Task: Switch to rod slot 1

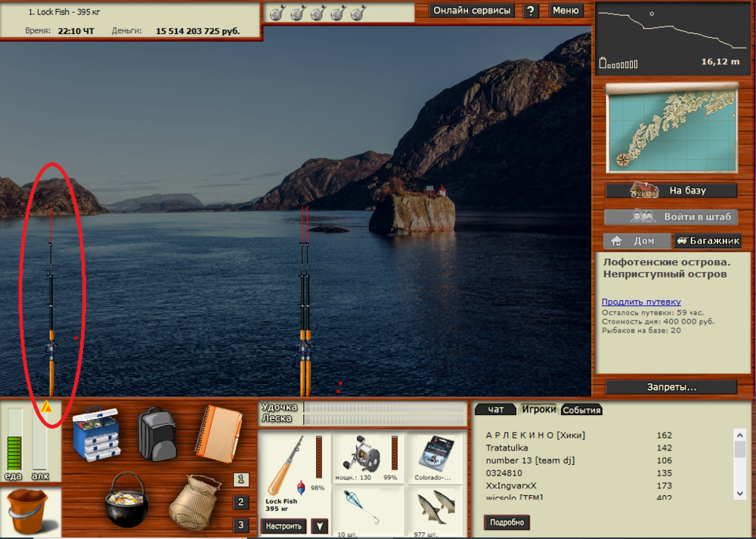Action: [x=240, y=479]
